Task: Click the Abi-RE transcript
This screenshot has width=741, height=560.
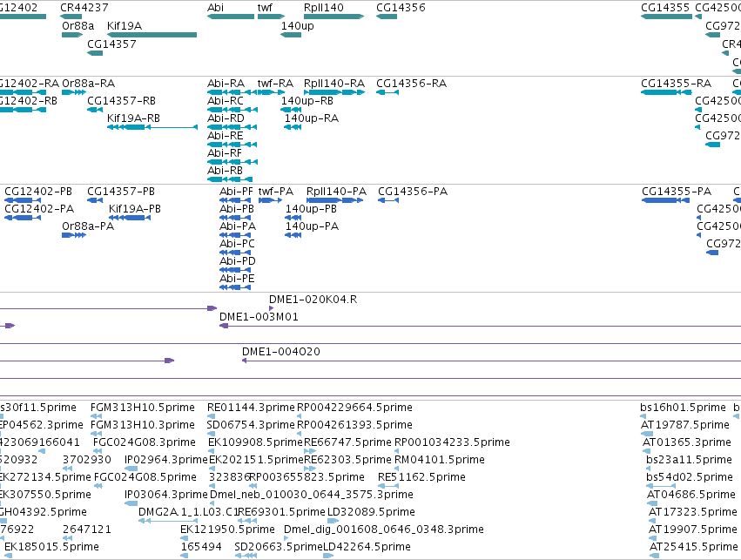Action: pos(232,145)
